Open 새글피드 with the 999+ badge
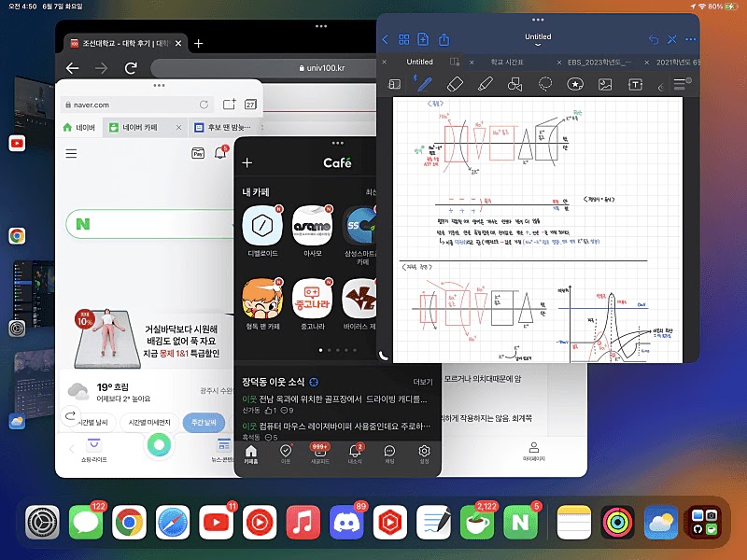The width and height of the screenshot is (747, 560). [x=320, y=454]
